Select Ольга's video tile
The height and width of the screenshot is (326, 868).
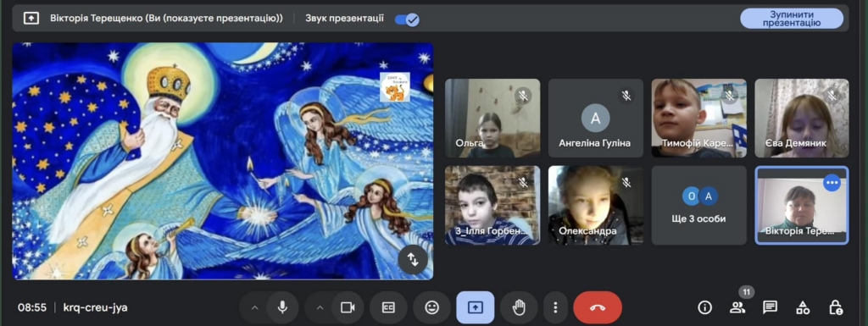492,119
